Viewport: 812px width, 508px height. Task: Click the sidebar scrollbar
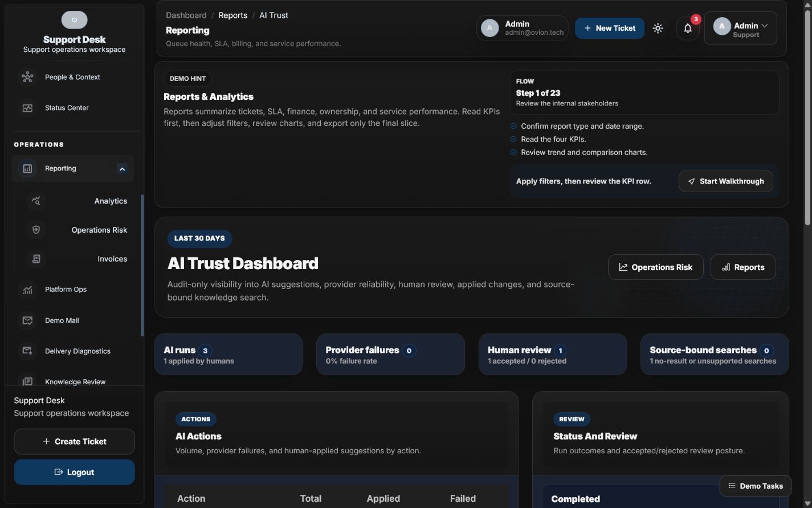point(142,265)
